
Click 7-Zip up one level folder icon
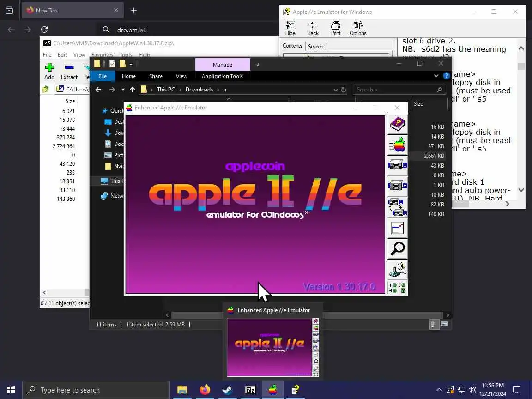click(46, 89)
